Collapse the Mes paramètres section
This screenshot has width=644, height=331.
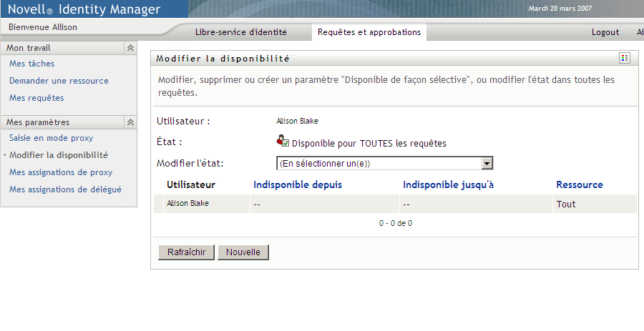click(130, 122)
